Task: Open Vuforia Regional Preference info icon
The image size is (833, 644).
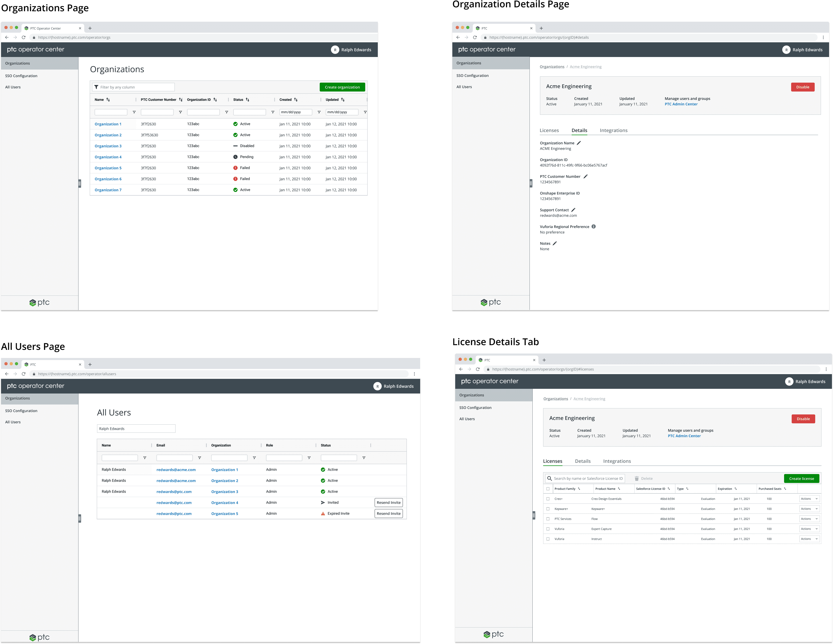Action: 593,226
